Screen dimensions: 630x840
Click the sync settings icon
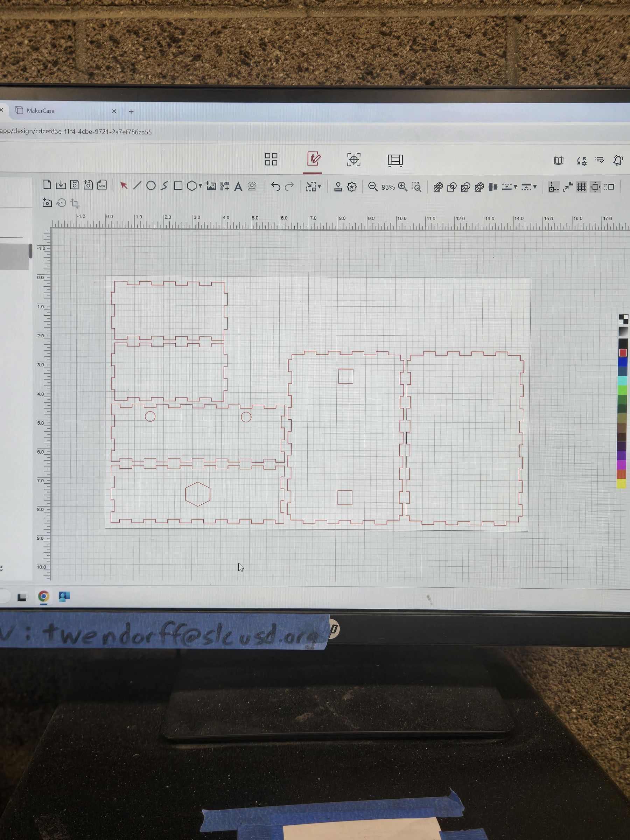tap(581, 161)
